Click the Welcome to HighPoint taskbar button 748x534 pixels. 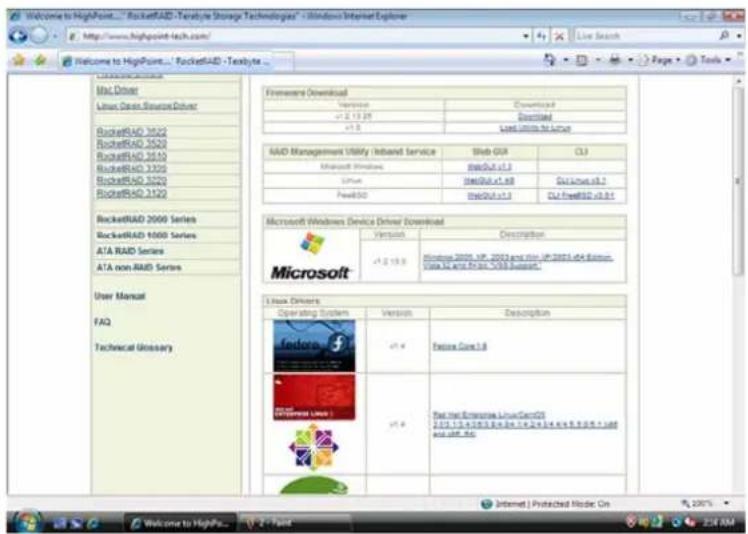point(180,523)
